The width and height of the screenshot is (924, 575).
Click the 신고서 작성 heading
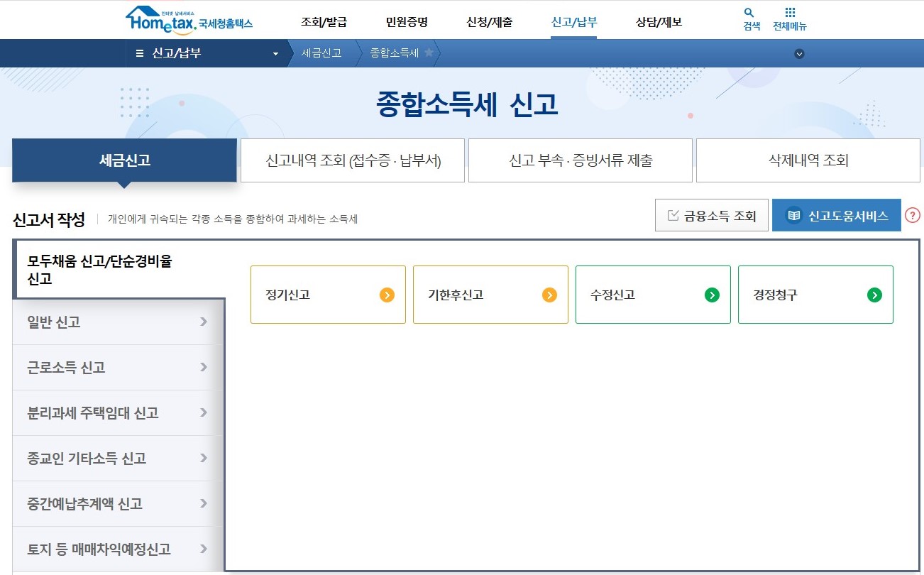coord(49,219)
